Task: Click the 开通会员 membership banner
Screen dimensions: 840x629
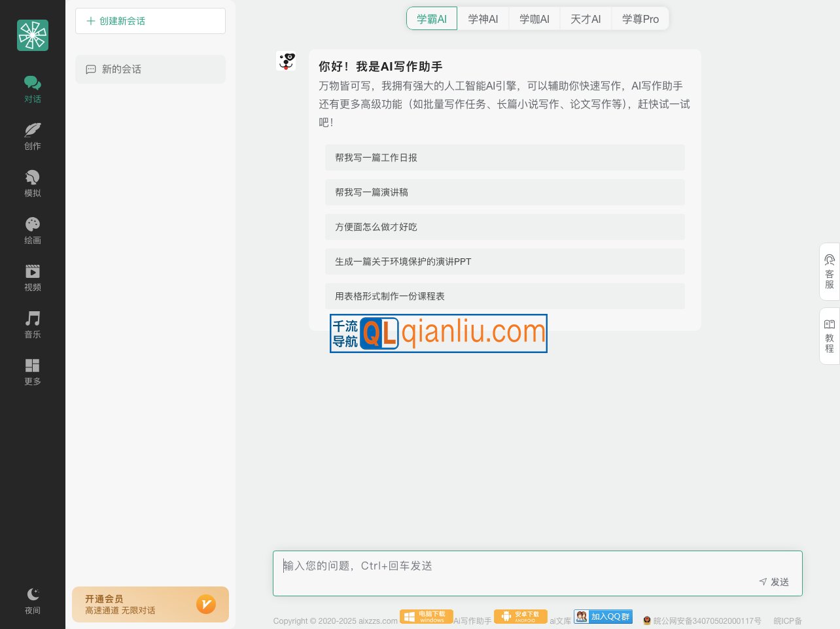Action: [150, 604]
